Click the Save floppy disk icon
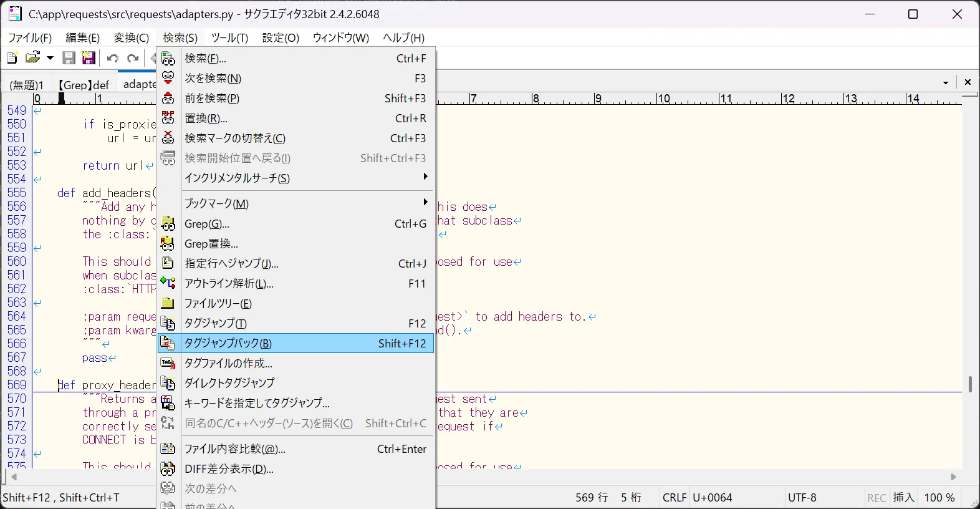This screenshot has width=980, height=509. point(69,58)
